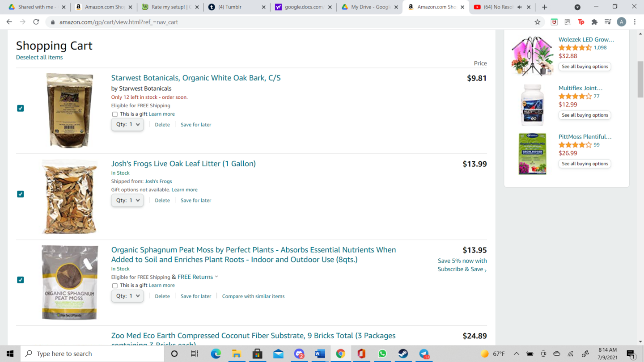644x362 pixels.
Task: Check 'This is a gift' for Peat Moss
Action: 115,286
